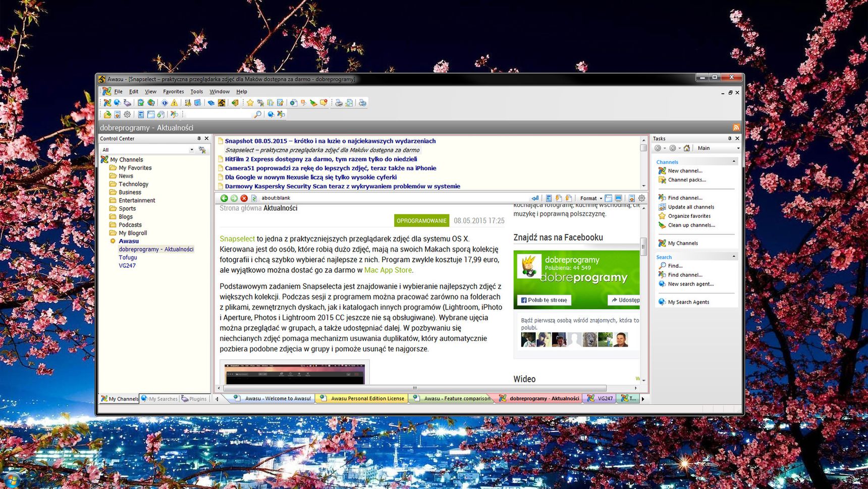Open the Main dropdown in Tasks pane
The width and height of the screenshot is (868, 489).
click(x=738, y=148)
